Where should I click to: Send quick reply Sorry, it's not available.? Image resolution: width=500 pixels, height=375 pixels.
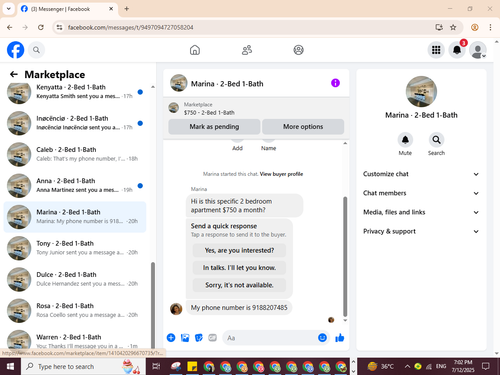pyautogui.click(x=239, y=285)
